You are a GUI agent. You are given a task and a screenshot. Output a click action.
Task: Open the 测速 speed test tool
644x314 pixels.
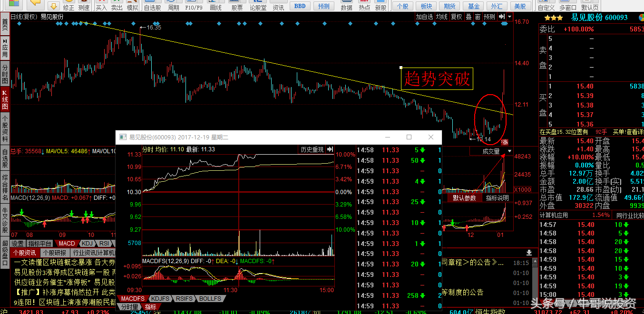pyautogui.click(x=84, y=6)
